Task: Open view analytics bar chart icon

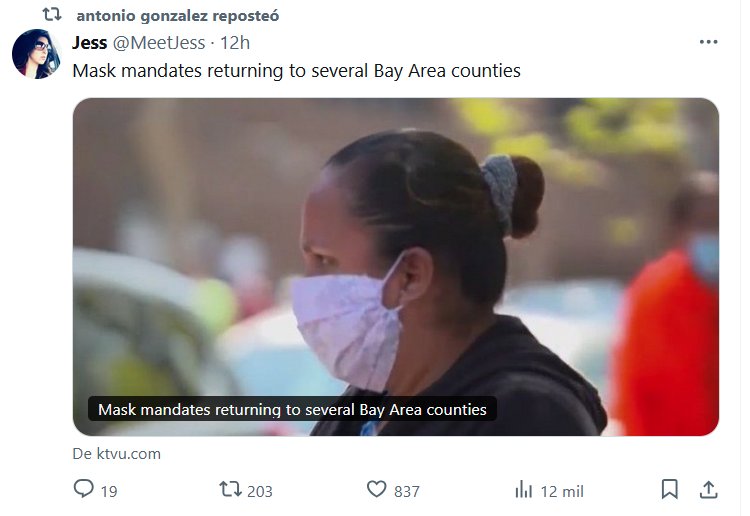Action: (524, 490)
